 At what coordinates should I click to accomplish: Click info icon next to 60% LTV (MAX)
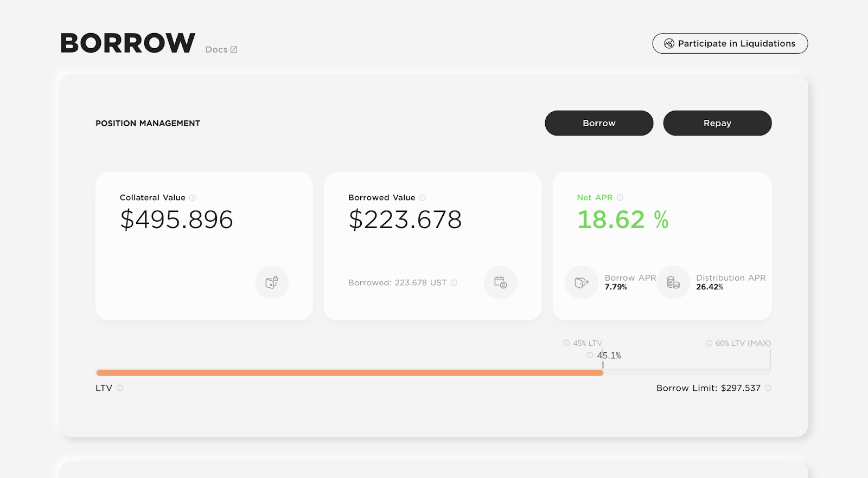coord(709,343)
